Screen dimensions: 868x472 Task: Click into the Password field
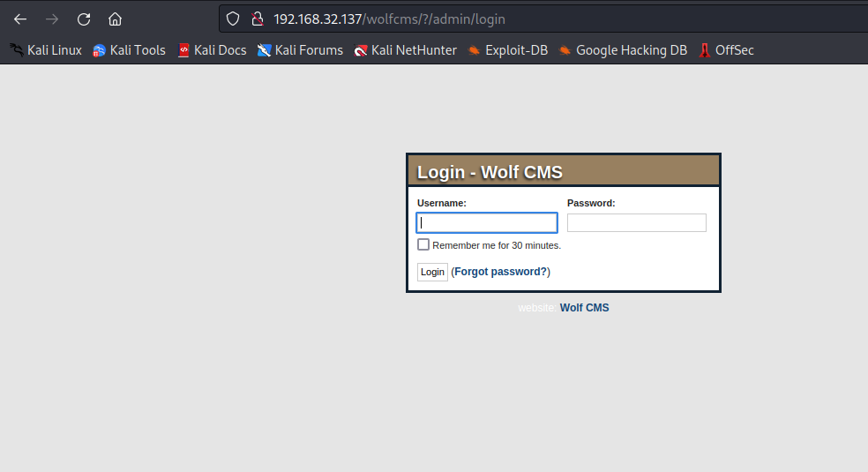[x=637, y=222]
